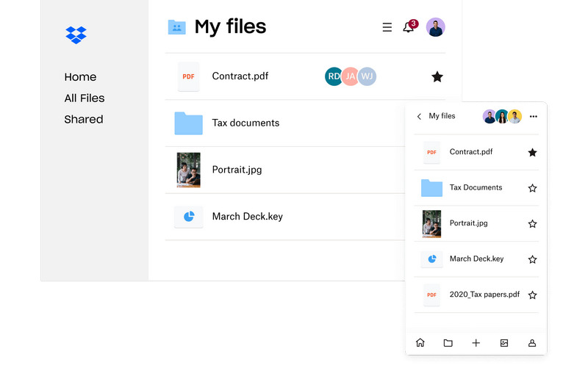Open Portrait.jpg thumbnail in desktop list
This screenshot has height=368, width=588.
[x=189, y=170]
